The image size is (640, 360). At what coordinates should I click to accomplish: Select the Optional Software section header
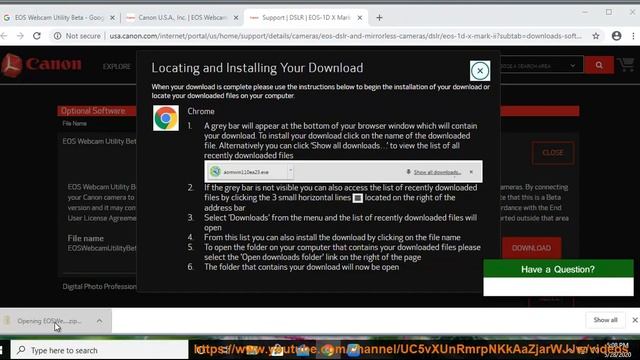pos(93,111)
